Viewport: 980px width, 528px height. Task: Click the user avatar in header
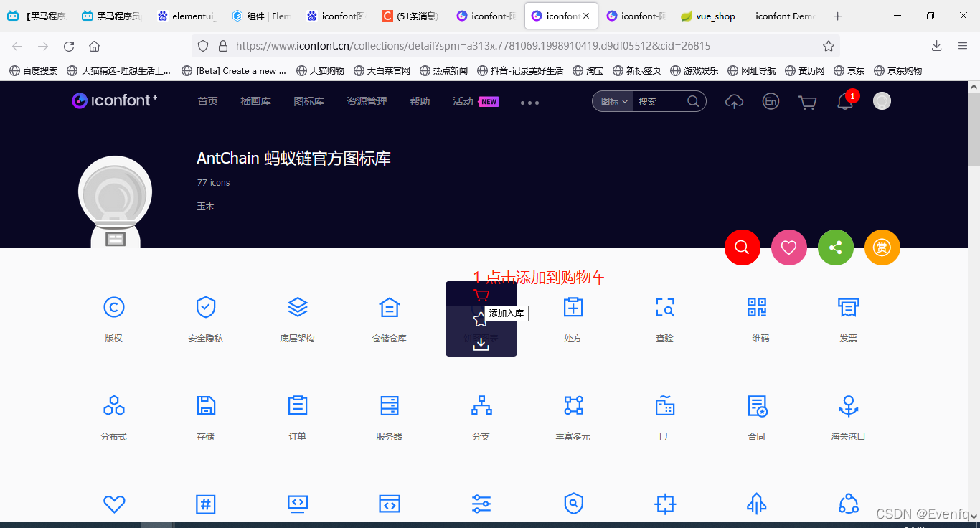click(882, 101)
